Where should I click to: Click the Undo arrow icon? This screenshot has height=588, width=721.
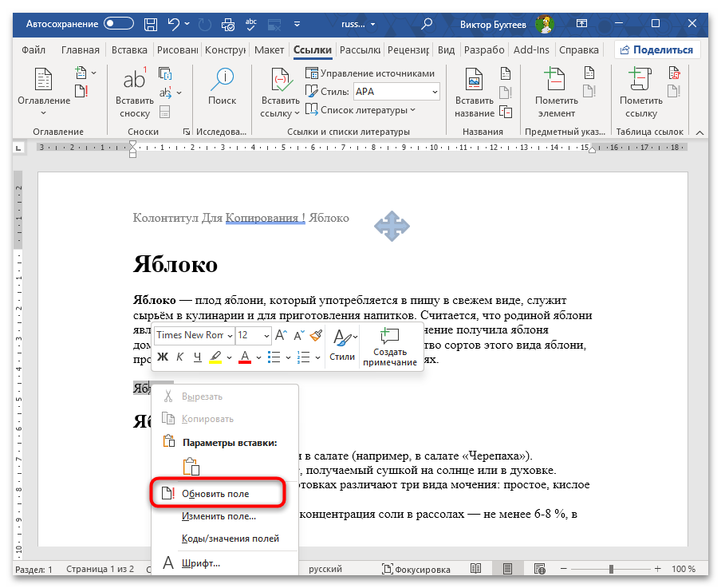pos(173,24)
